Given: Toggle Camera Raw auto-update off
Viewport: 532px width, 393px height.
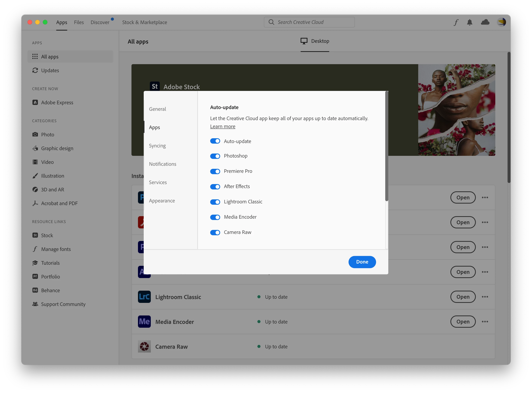Looking at the screenshot, I should point(215,232).
